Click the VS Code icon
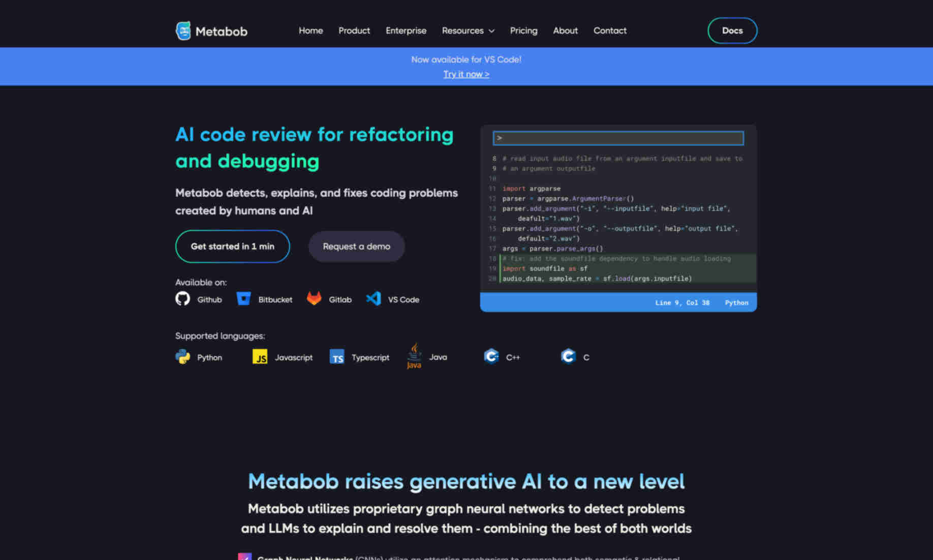 (374, 299)
